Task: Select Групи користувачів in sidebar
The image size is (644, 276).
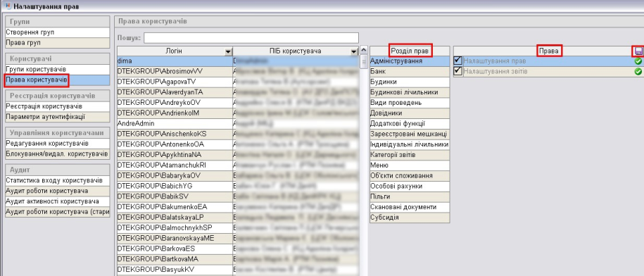Action: click(x=58, y=70)
